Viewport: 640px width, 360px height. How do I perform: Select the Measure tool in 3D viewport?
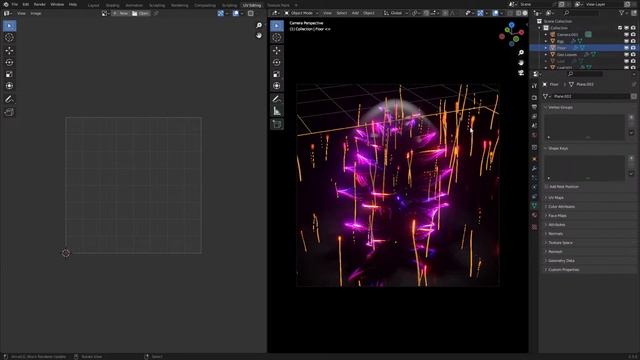[277, 111]
